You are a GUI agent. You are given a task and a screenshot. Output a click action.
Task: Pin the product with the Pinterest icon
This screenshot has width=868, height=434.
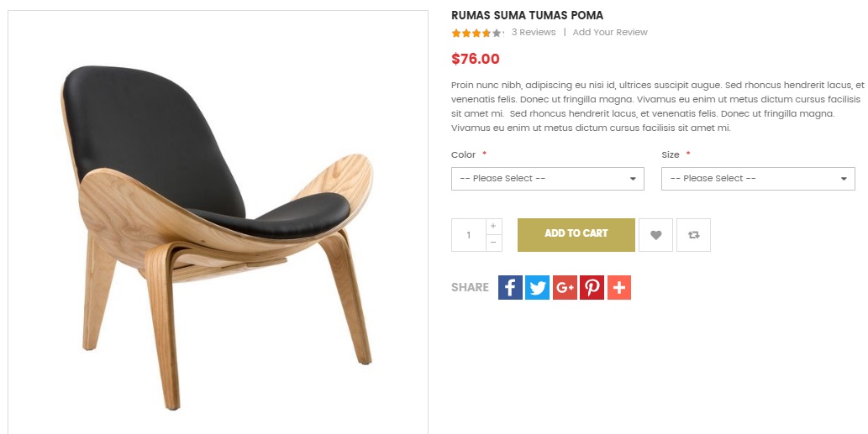click(592, 287)
